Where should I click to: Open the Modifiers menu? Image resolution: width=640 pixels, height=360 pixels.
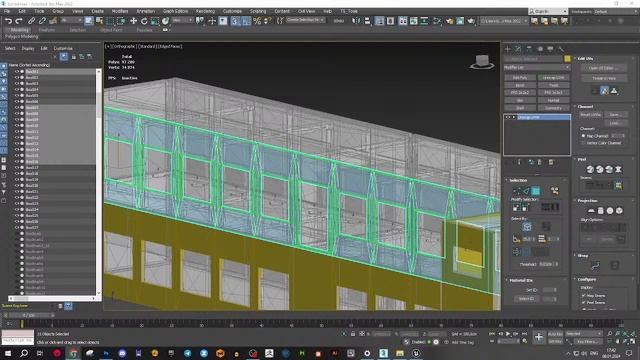(120, 11)
